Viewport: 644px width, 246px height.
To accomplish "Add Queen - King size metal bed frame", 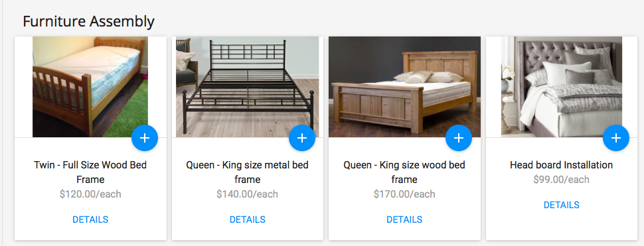I will (302, 138).
